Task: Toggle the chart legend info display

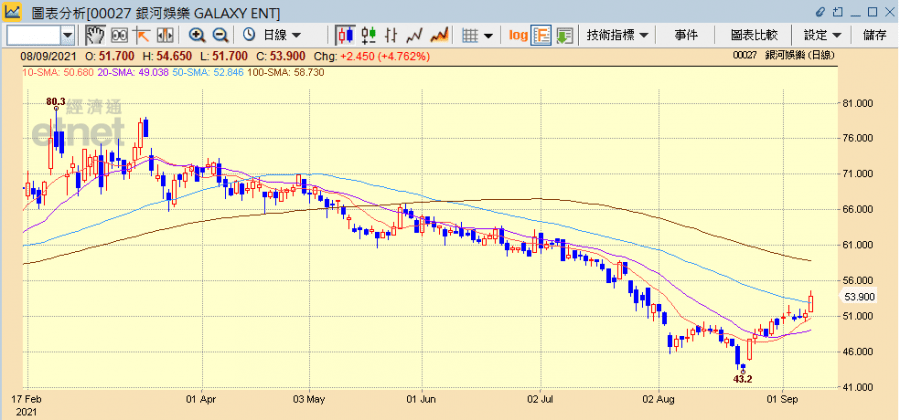Action: 542,35
